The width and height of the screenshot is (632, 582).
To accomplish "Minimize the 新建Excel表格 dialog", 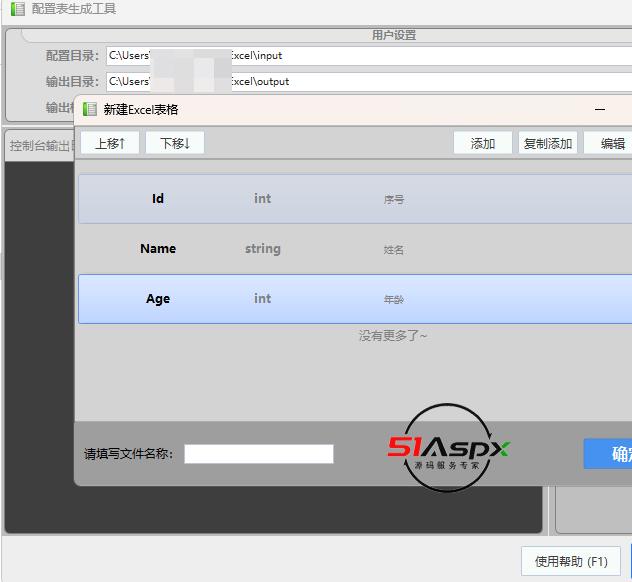I will (x=600, y=109).
